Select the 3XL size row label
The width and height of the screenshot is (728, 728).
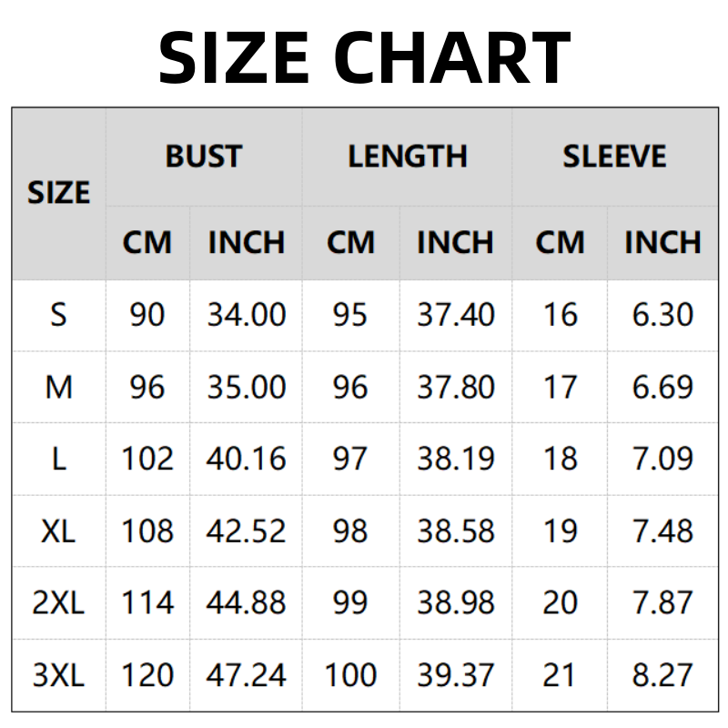pyautogui.click(x=59, y=675)
